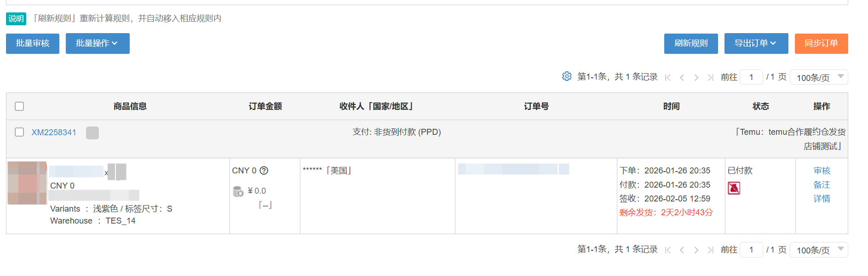
Task: Click the help icon beside CNY 0
Action: click(264, 171)
